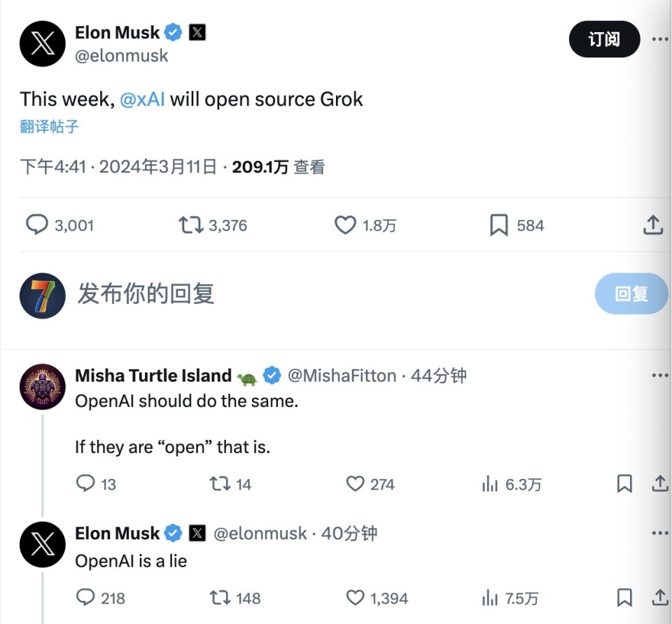Open more options on Elon's 'OpenAI is a lie' reply

[659, 533]
